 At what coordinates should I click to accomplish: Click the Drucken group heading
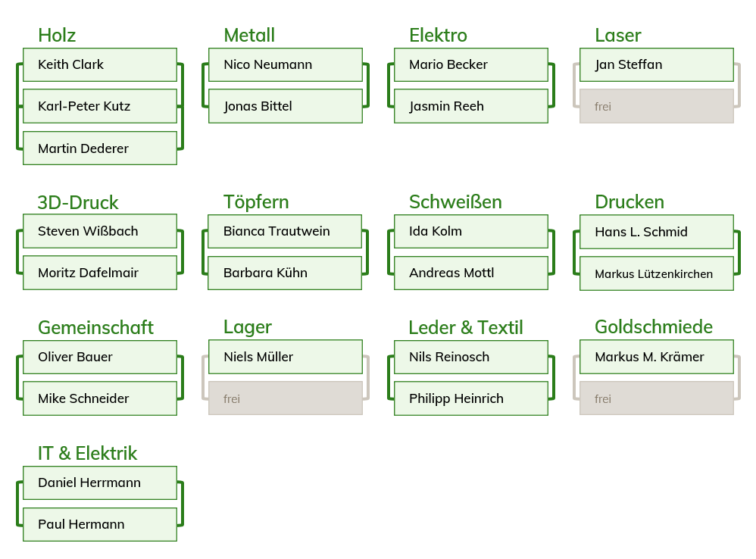click(629, 201)
